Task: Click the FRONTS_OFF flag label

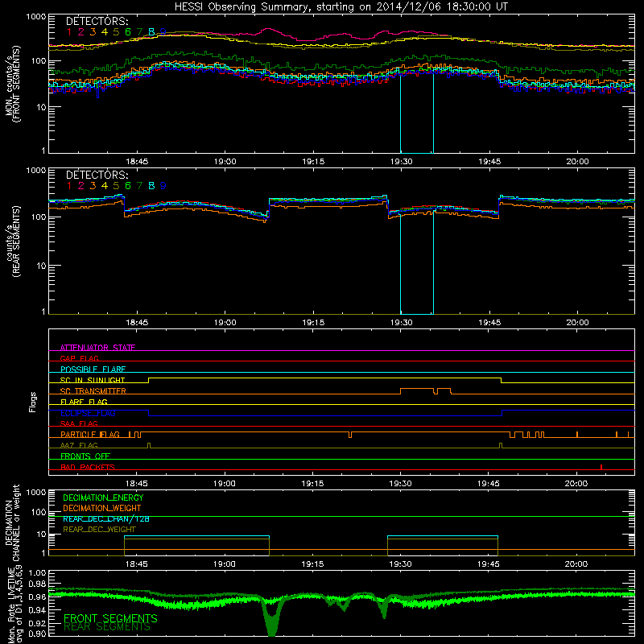Action: tap(85, 456)
